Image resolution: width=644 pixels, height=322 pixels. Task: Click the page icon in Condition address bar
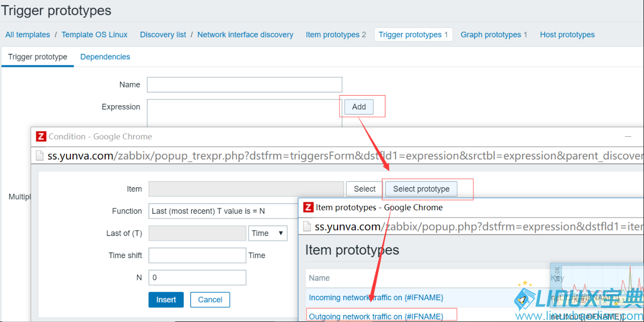(x=40, y=156)
